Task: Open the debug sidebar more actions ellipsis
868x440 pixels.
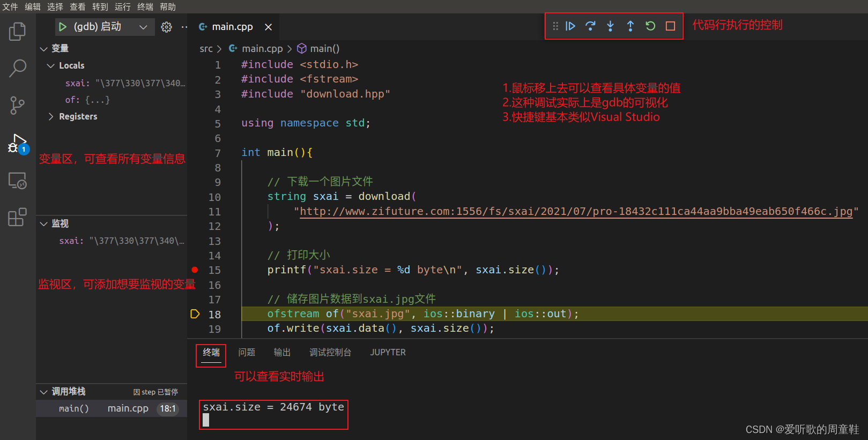Action: (184, 27)
